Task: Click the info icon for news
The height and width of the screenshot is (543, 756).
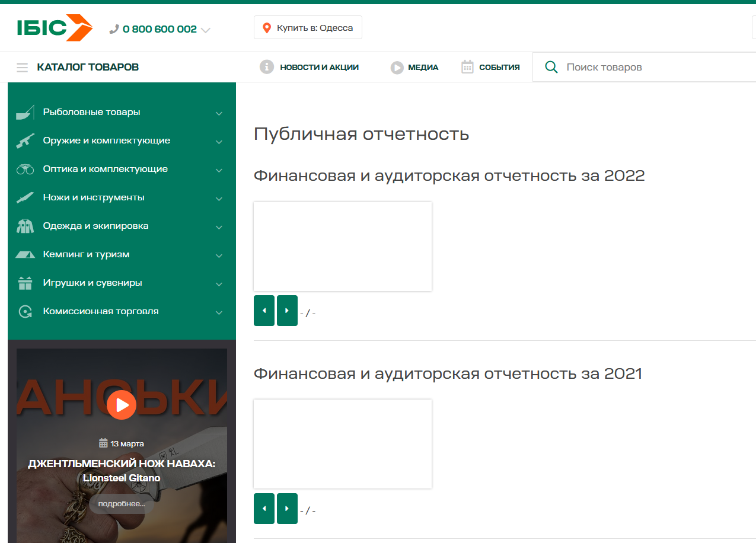Action: coord(267,67)
